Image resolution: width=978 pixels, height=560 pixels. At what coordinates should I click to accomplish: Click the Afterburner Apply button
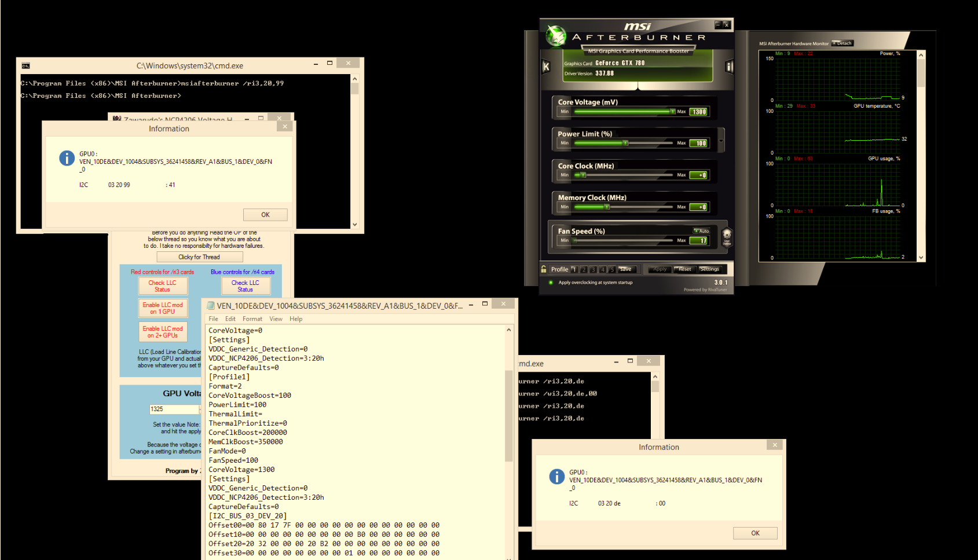coord(660,269)
